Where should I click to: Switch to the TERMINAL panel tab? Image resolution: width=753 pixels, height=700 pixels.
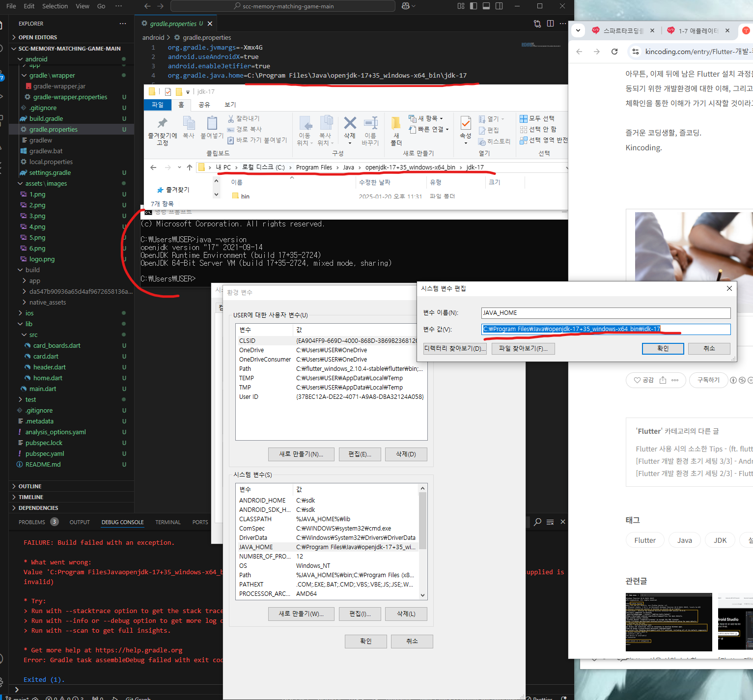click(168, 522)
